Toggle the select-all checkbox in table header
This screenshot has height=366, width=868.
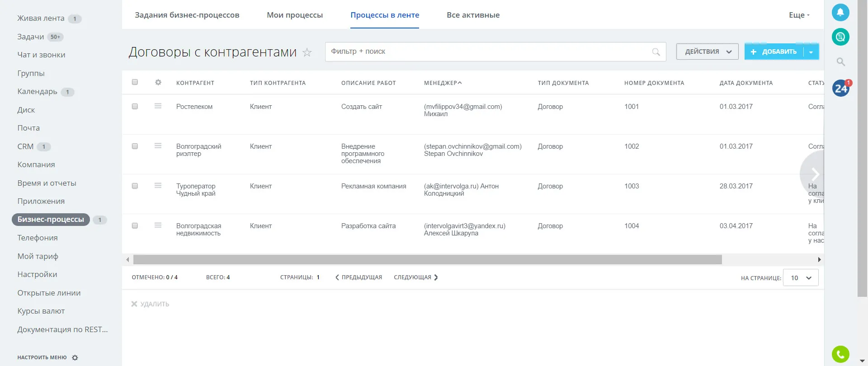point(135,82)
